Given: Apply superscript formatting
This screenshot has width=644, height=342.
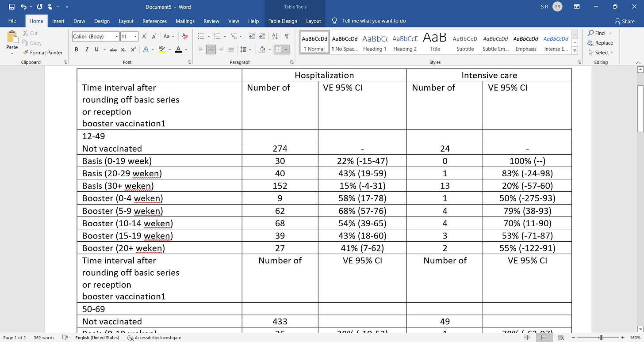Looking at the screenshot, I should tap(134, 49).
